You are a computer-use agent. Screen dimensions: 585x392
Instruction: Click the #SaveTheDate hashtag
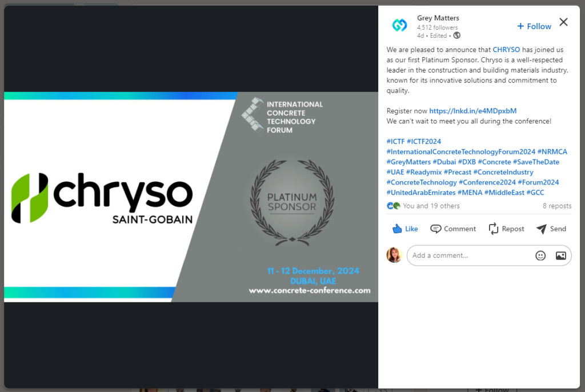click(x=536, y=162)
